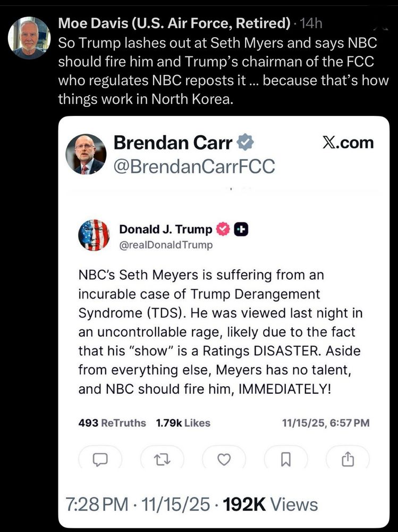Open Brendan Carr's profile photo
This screenshot has height=532, width=398.
point(86,154)
